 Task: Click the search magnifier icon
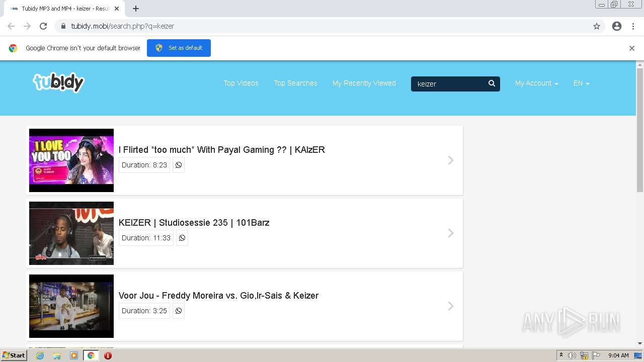point(492,83)
